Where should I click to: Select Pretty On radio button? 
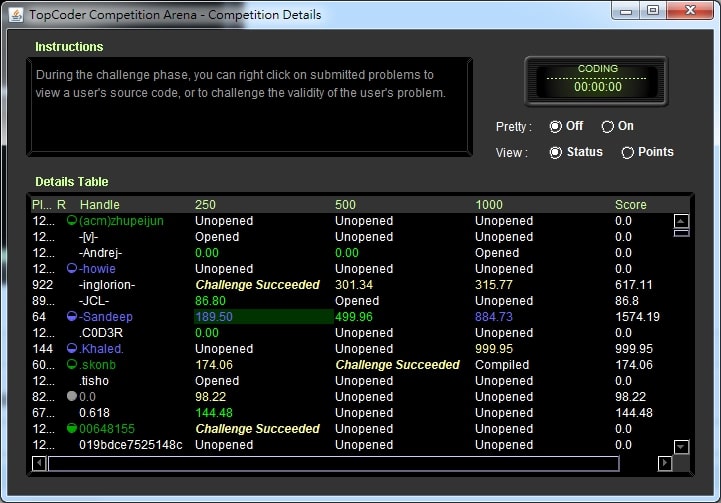click(x=607, y=126)
